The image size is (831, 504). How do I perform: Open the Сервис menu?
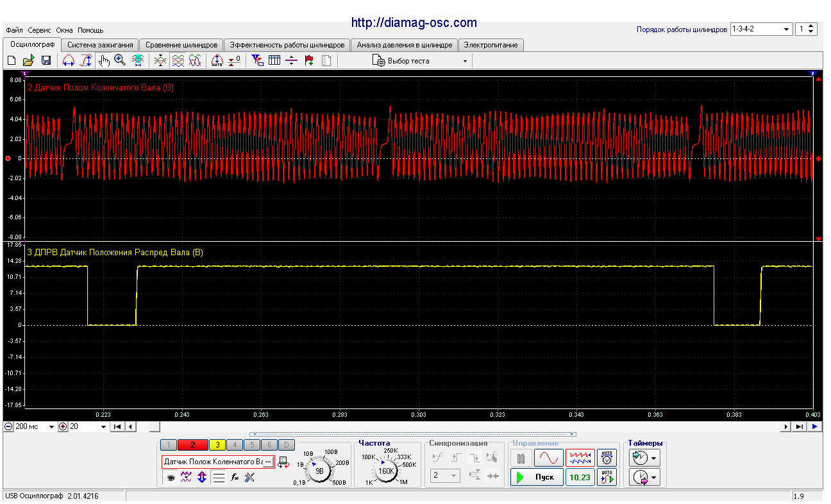[x=40, y=30]
